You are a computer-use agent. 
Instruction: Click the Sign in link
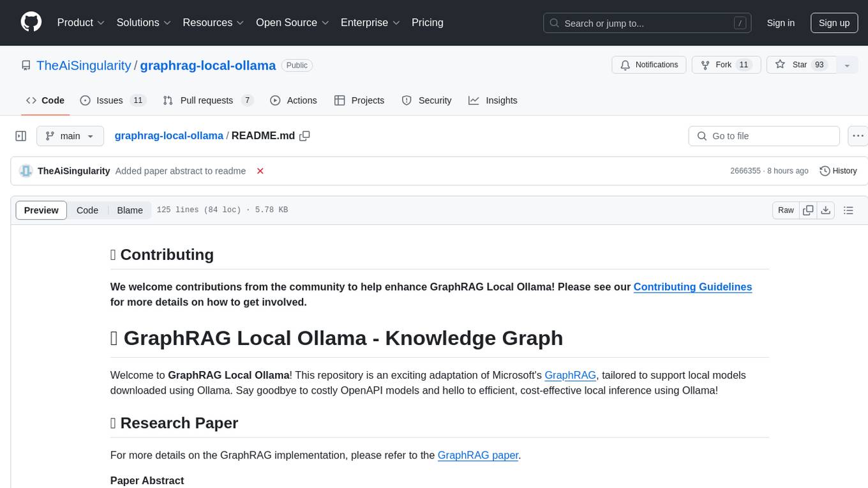781,23
